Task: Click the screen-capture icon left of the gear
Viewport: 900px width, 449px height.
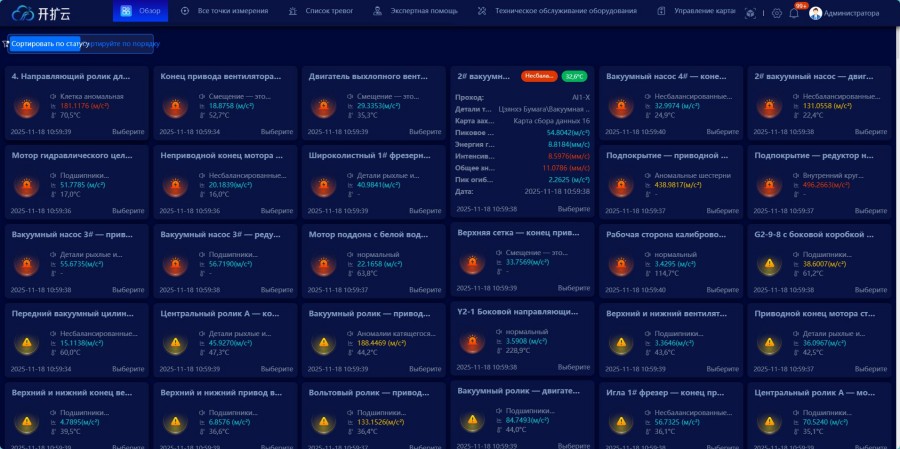Action: click(751, 13)
